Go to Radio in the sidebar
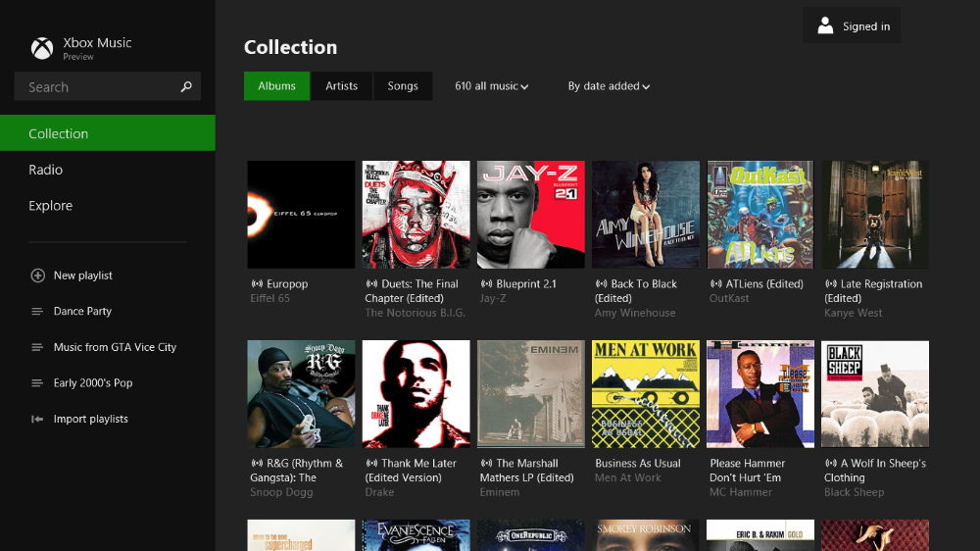Viewport: 980px width, 551px height. point(108,170)
